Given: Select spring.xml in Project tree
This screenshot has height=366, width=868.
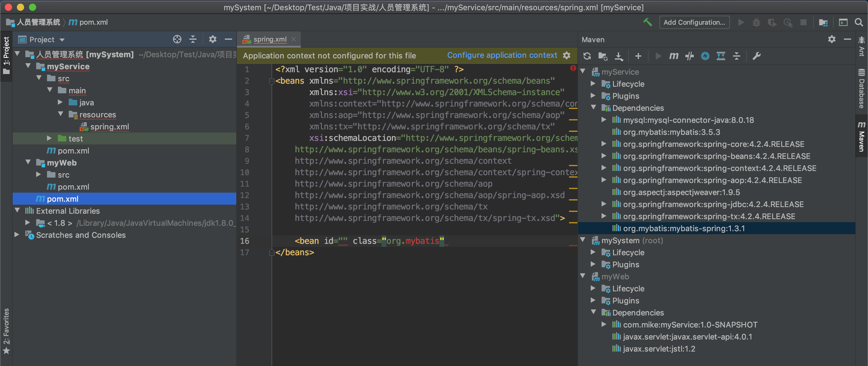Looking at the screenshot, I should 109,126.
